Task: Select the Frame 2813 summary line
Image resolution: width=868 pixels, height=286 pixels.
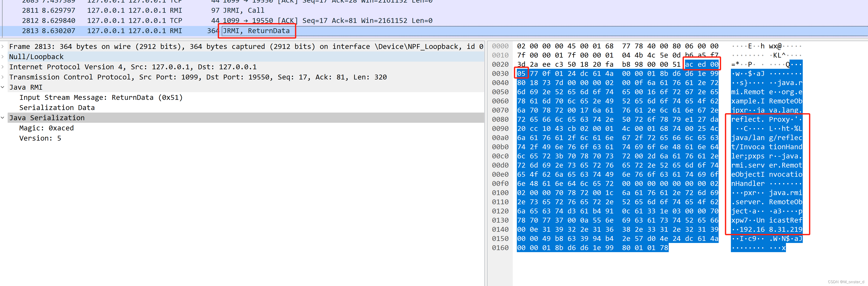Action: pyautogui.click(x=246, y=47)
